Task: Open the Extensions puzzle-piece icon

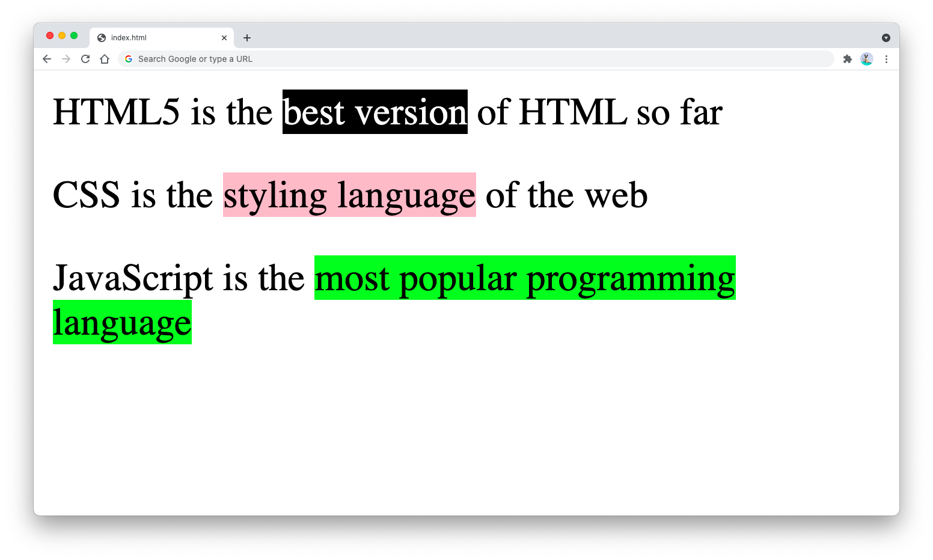Action: point(848,59)
